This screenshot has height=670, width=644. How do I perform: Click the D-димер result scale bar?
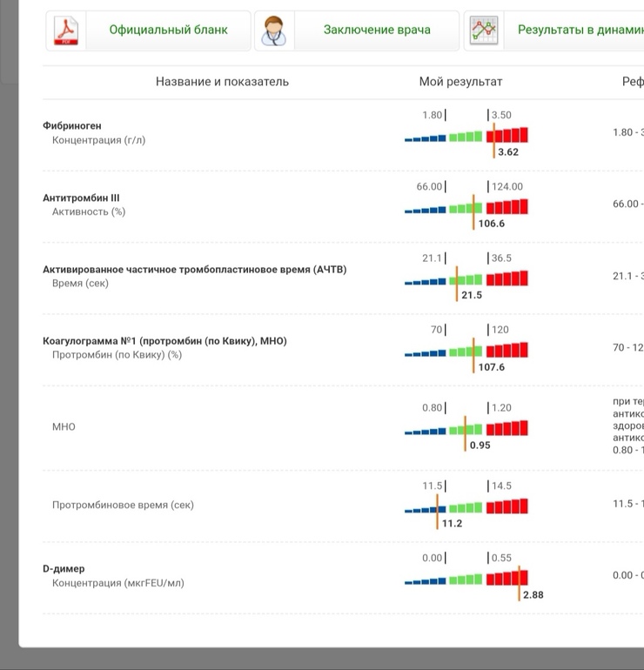click(x=466, y=578)
